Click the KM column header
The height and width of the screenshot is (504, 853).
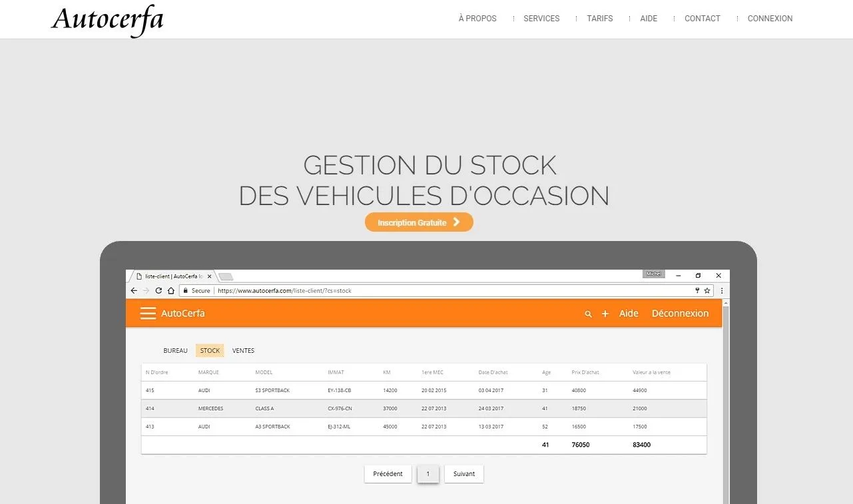(x=387, y=372)
